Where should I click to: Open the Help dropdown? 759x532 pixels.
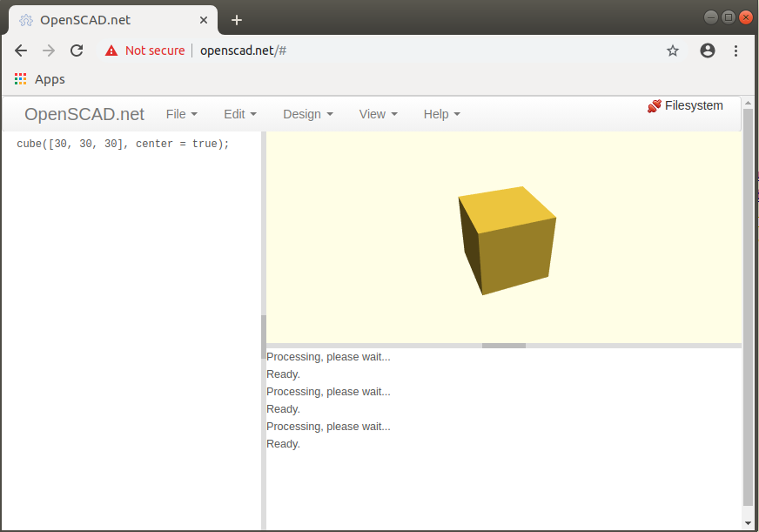click(441, 114)
